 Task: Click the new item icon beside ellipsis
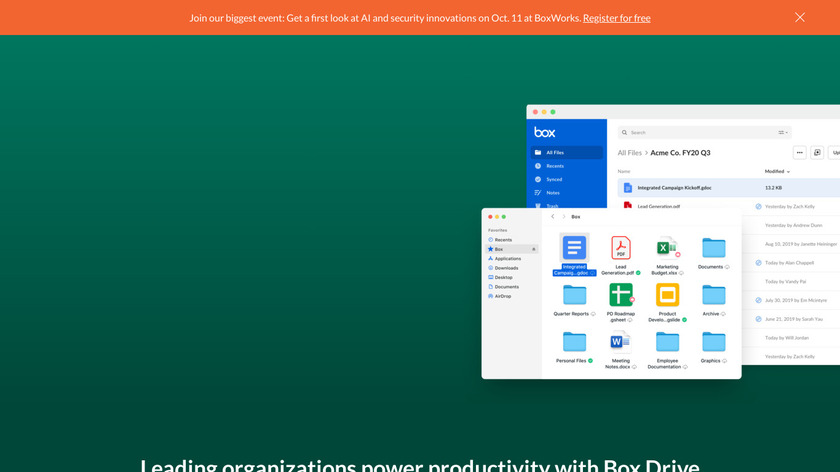coord(817,153)
